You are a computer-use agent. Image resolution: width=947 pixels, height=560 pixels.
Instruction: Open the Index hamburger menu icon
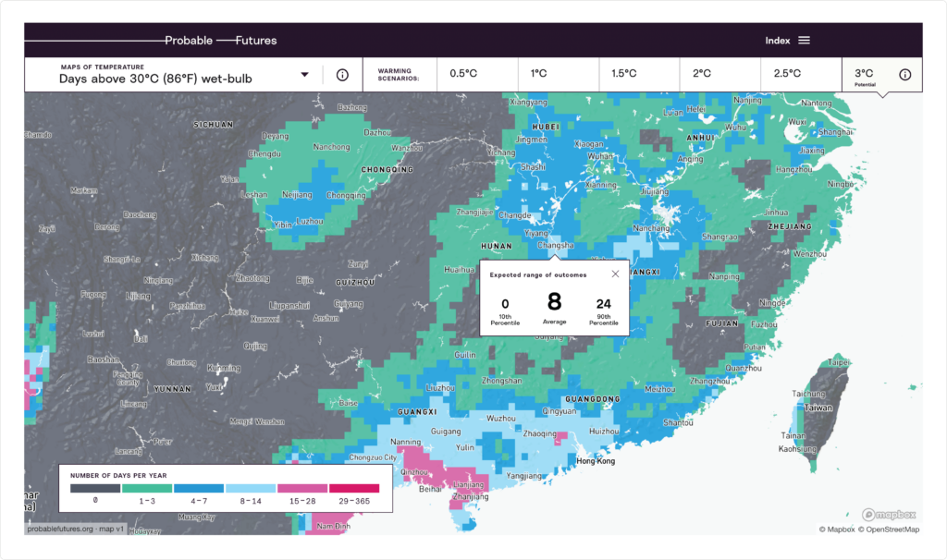pos(804,41)
